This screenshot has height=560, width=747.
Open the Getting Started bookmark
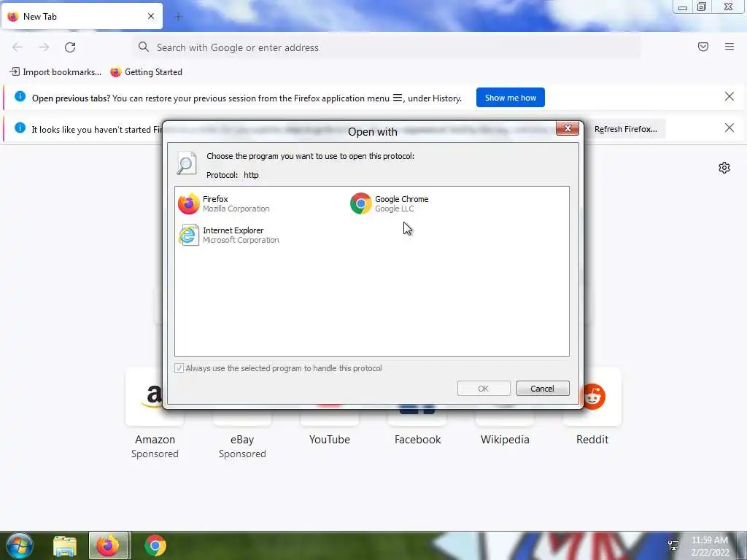(x=146, y=72)
